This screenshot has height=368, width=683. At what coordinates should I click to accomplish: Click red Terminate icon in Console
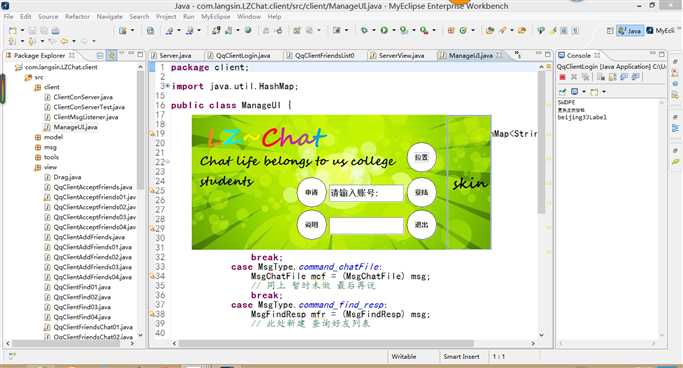pyautogui.click(x=562, y=77)
